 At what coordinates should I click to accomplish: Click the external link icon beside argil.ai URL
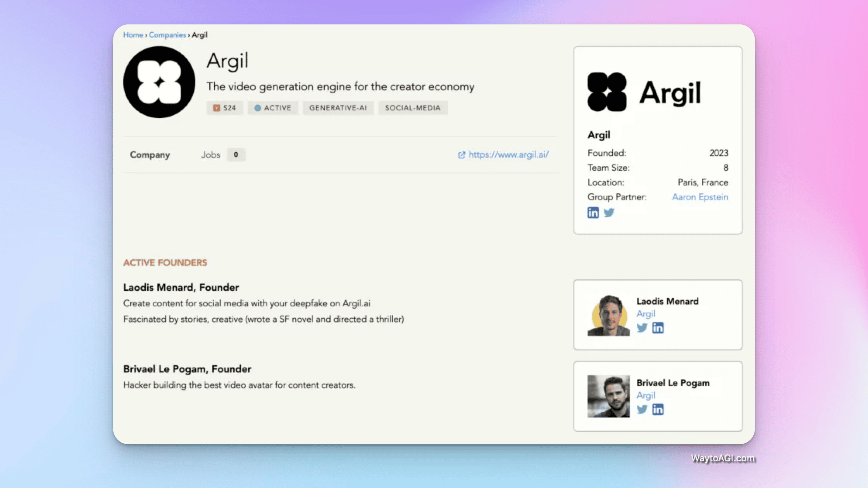click(x=462, y=155)
